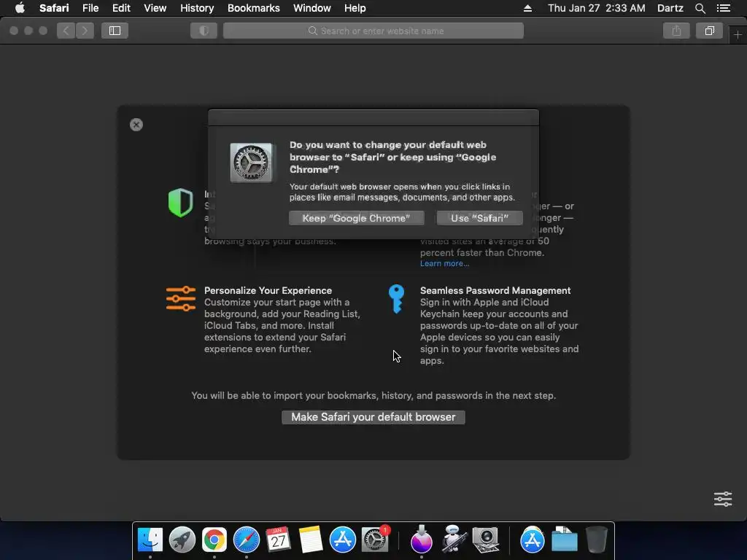The width and height of the screenshot is (747, 560).
Task: Open the Apple menu
Action: point(20,8)
